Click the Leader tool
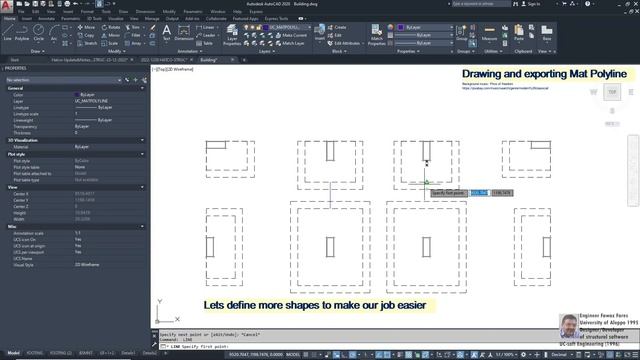This screenshot has width=640, height=360. point(206,36)
